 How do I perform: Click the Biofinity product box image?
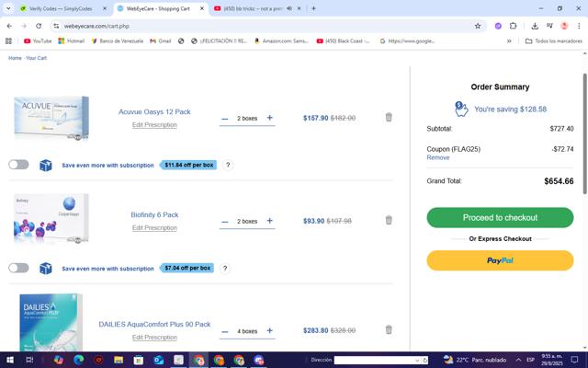(x=51, y=219)
